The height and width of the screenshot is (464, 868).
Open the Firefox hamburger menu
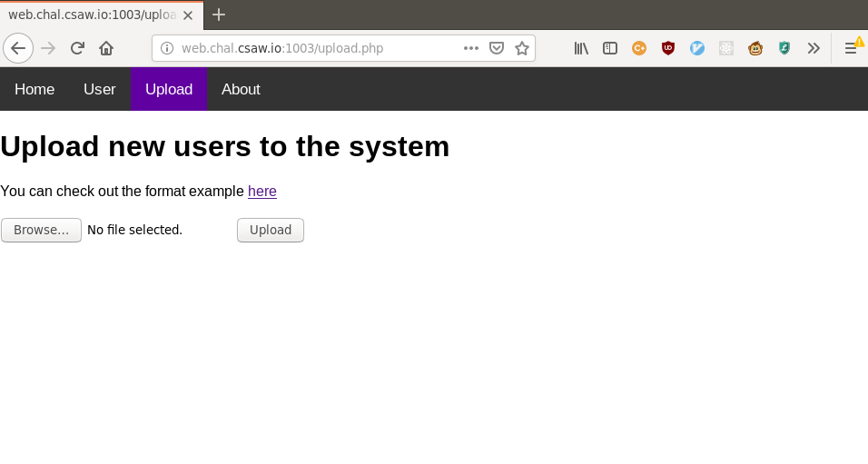click(x=851, y=48)
